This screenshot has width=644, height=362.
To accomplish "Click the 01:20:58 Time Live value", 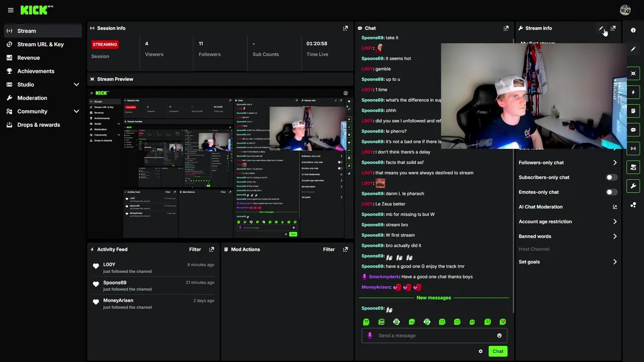I will click(317, 44).
